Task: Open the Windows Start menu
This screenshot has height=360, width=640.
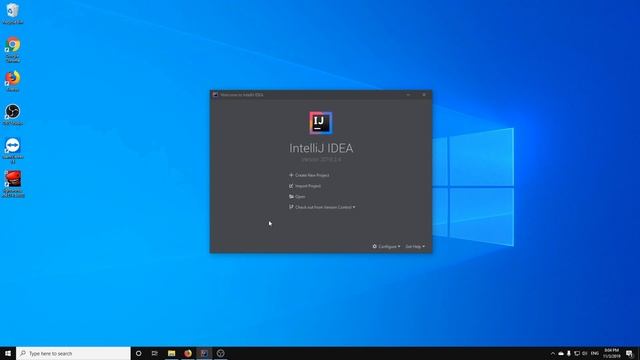Action: click(8, 353)
